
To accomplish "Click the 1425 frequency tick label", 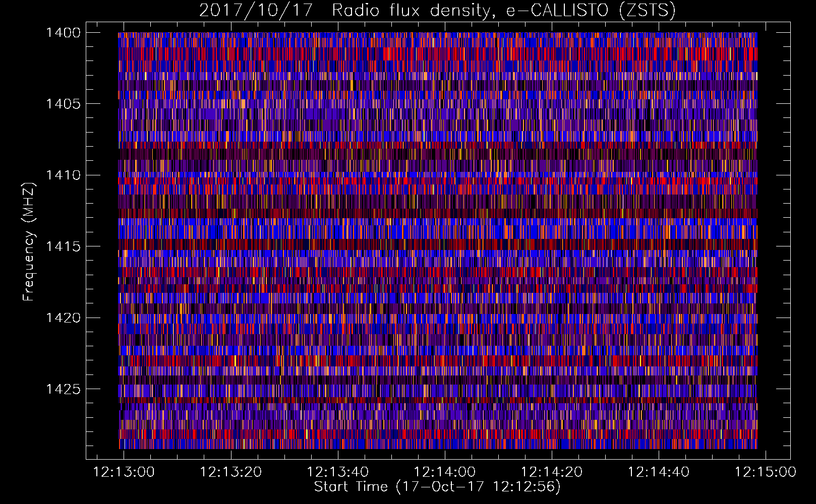I will tap(64, 389).
